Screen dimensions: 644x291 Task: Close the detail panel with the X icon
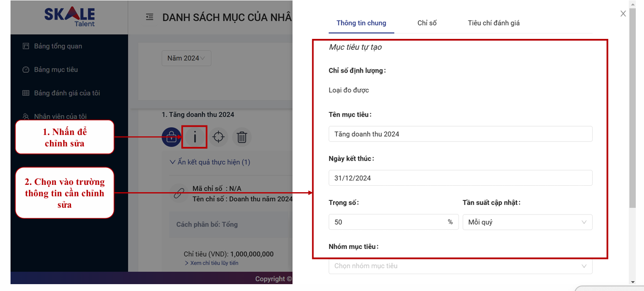(623, 14)
